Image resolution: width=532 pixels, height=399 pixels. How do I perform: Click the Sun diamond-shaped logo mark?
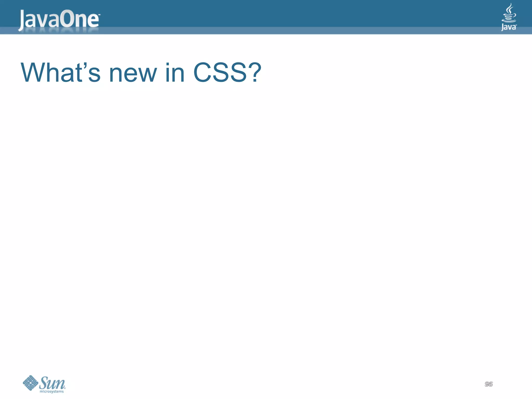tap(30, 383)
